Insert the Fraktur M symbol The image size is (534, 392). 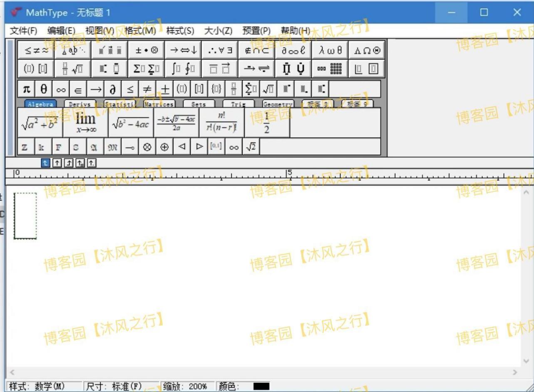tap(113, 147)
